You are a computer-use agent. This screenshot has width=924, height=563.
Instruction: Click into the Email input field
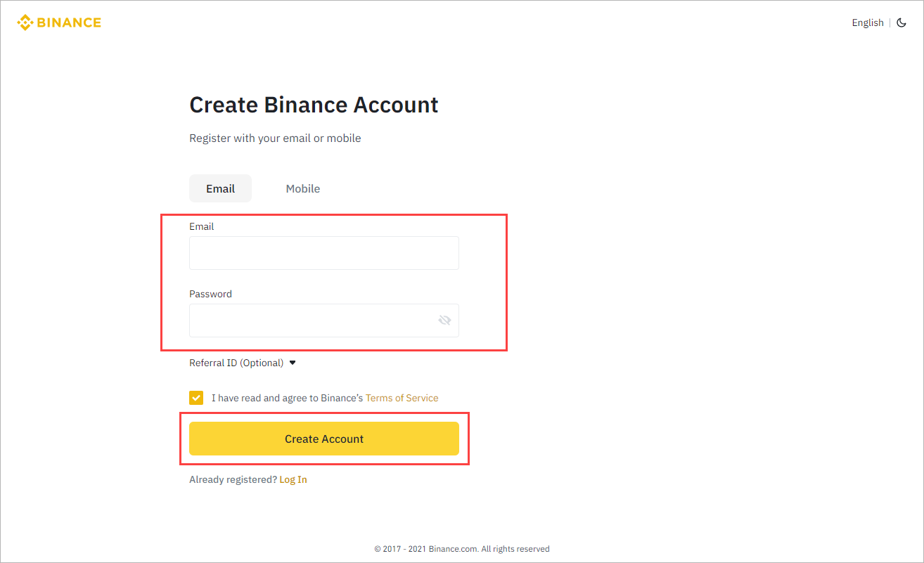(323, 253)
